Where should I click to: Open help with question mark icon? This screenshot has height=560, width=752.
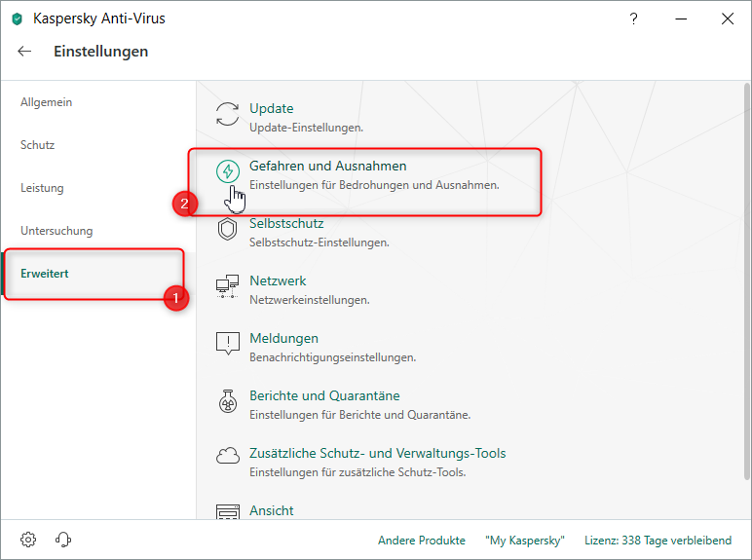[633, 19]
